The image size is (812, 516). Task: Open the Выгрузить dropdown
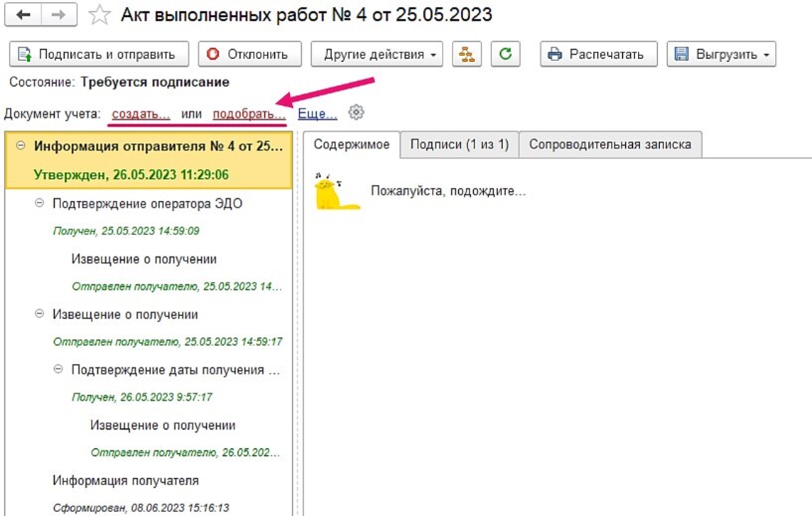(722, 54)
